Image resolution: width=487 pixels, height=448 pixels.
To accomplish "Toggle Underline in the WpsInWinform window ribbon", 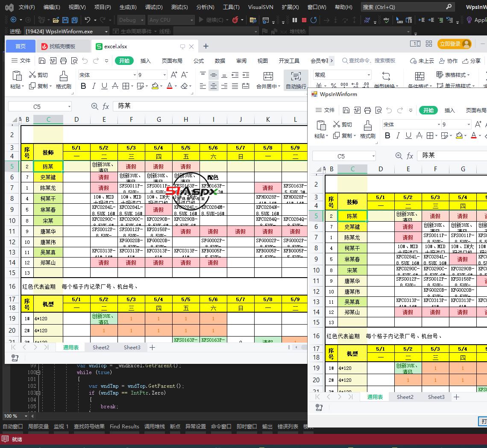I will pos(408,136).
